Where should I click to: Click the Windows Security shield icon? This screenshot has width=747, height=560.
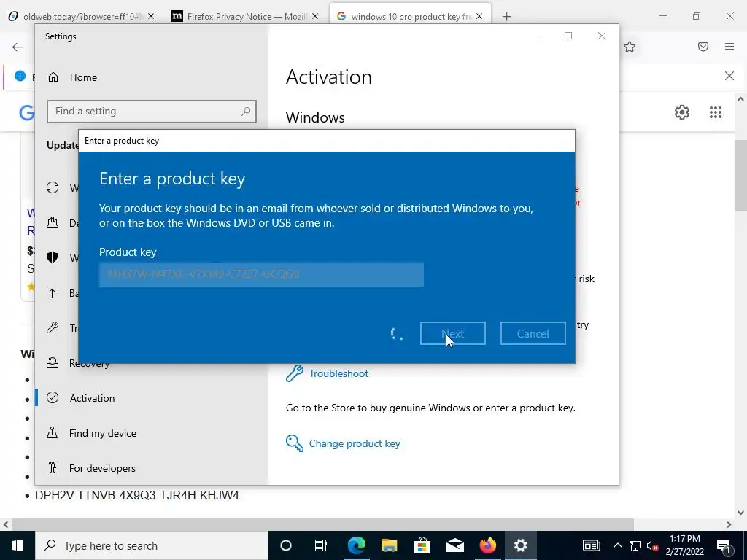click(x=53, y=257)
